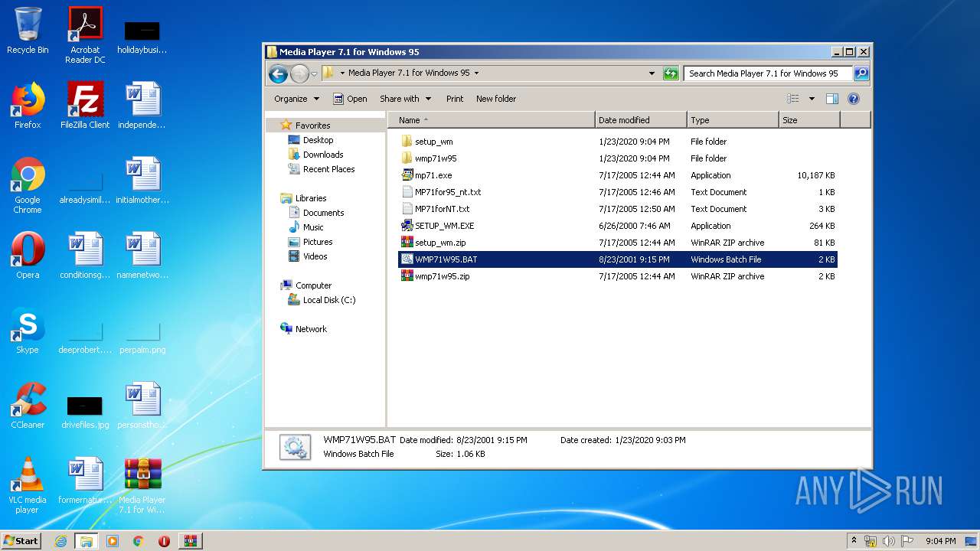
Task: Open Firefox desktop shortcut
Action: 28,106
